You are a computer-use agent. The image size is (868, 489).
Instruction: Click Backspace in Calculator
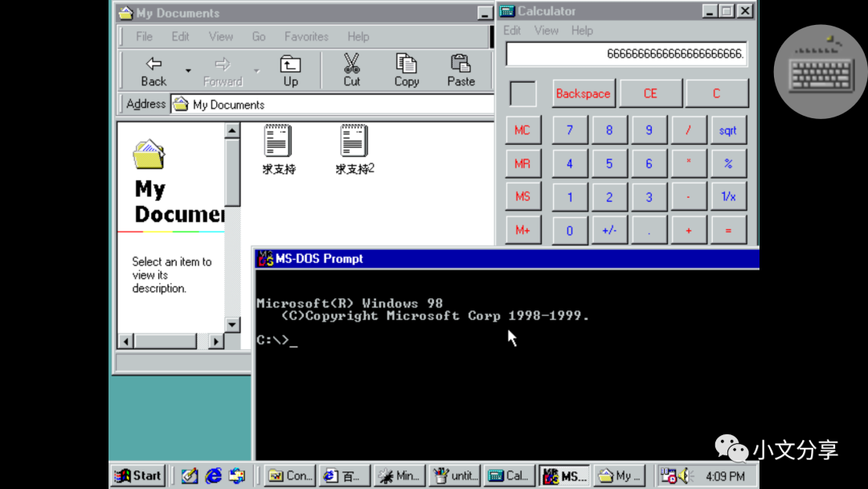[583, 93]
